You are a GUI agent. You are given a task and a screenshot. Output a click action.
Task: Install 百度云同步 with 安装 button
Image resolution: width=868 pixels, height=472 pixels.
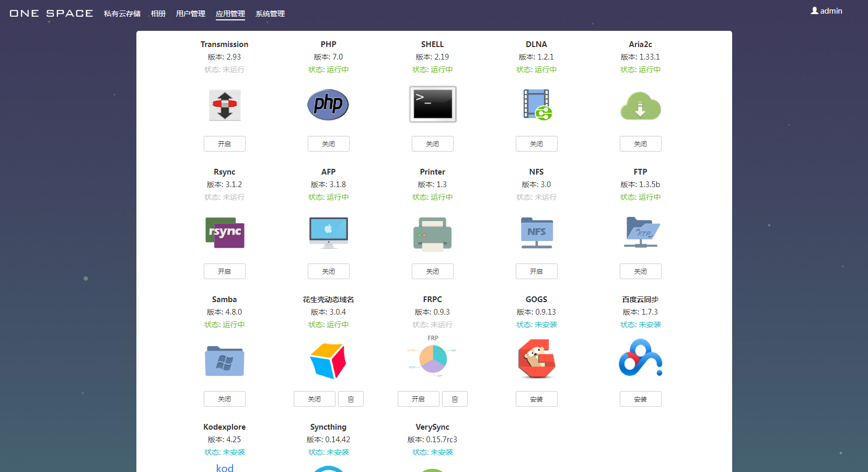(x=641, y=399)
